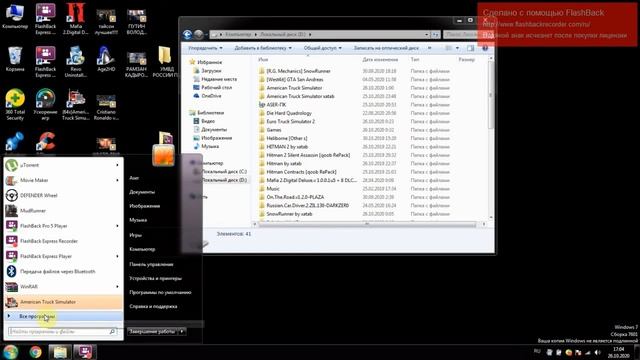This screenshot has width=640, height=360.
Task: Select OneDrive in Explorer navigation pane
Action: [x=211, y=96]
